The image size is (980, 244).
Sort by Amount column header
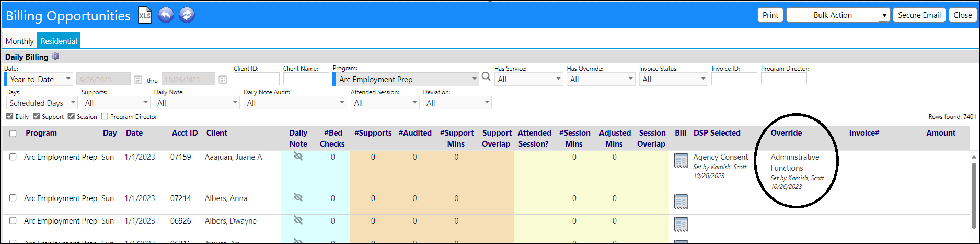pos(941,133)
